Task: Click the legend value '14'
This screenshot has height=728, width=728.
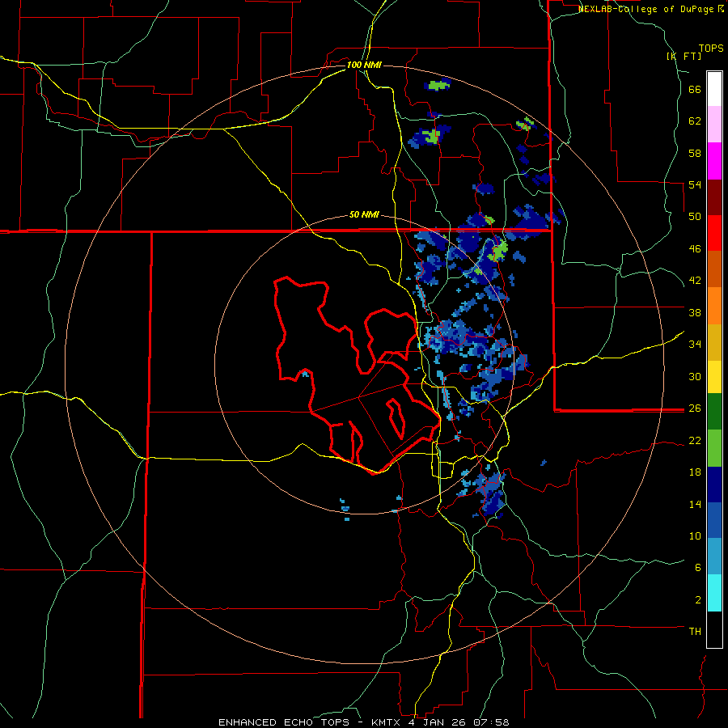Action: [x=695, y=504]
